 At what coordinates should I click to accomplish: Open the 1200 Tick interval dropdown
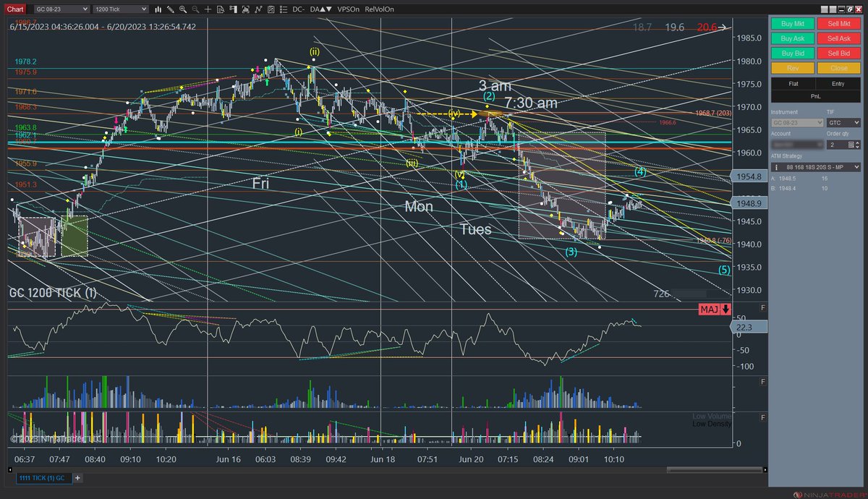(x=120, y=9)
